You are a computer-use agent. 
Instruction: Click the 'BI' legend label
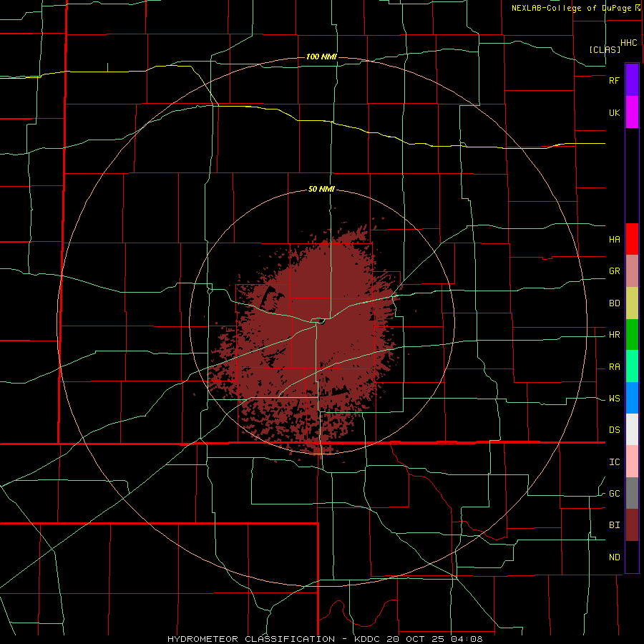(x=614, y=525)
